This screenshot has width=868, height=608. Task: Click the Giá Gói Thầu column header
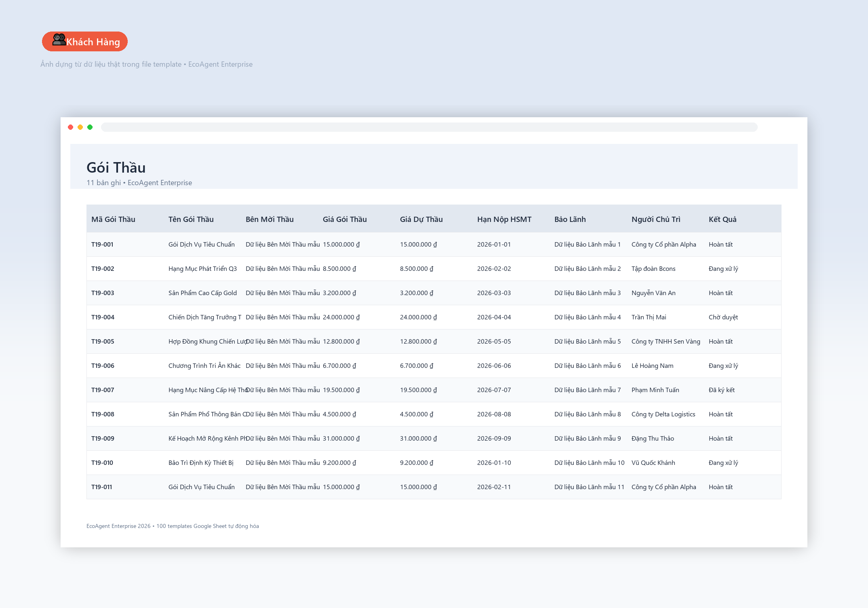coord(345,219)
